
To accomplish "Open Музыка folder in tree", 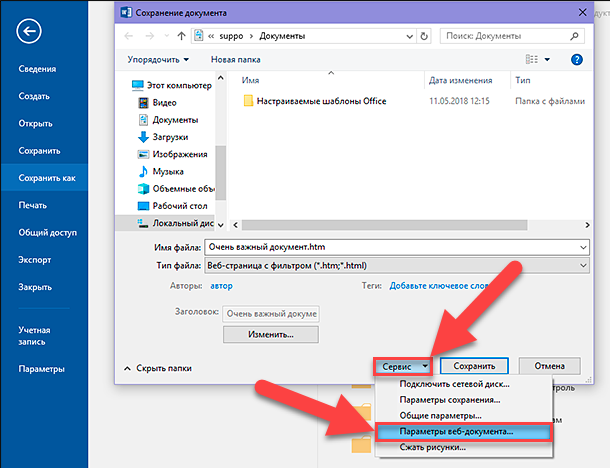I will 161,172.
